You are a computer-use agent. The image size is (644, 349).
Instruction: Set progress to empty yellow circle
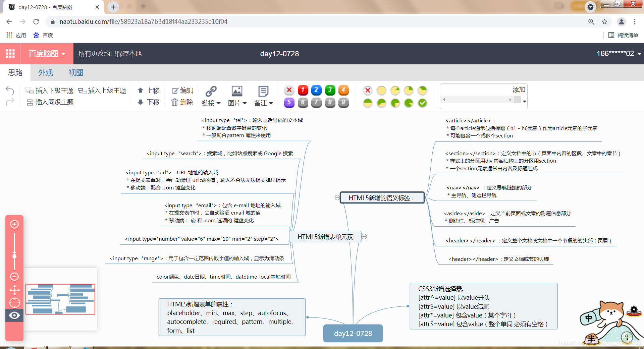pyautogui.click(x=382, y=90)
